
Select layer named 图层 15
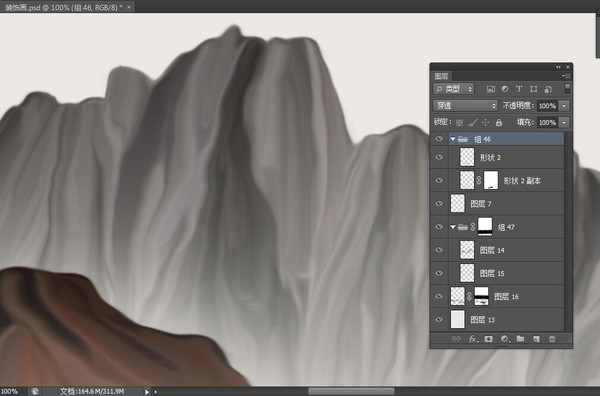(492, 274)
